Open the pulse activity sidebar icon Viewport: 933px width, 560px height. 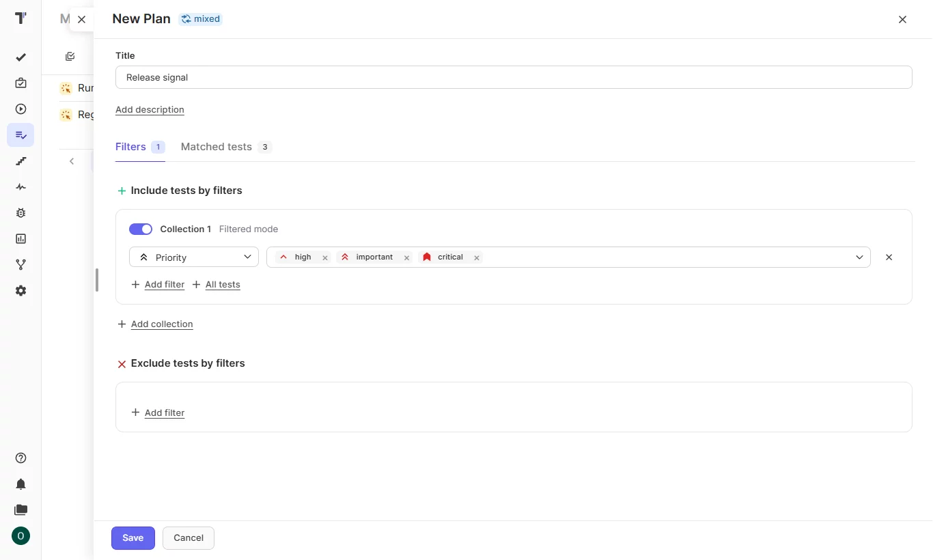coord(20,187)
